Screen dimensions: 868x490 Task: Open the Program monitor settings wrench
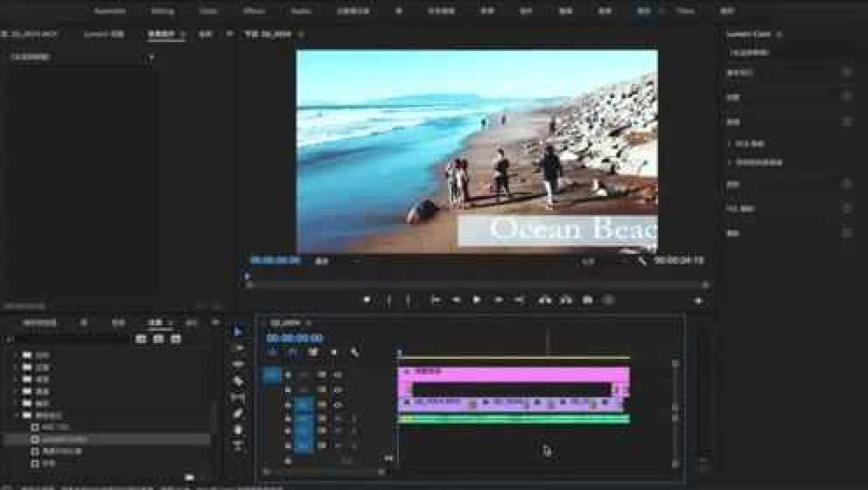coord(641,261)
